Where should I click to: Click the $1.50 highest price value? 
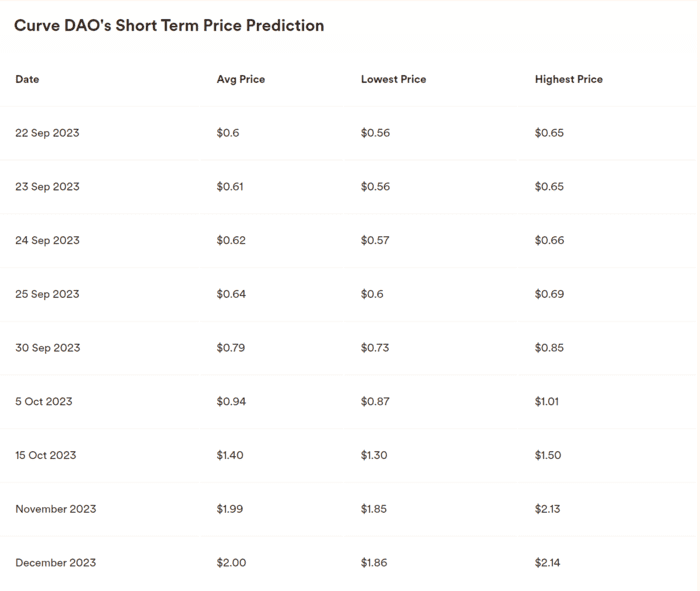pyautogui.click(x=548, y=455)
